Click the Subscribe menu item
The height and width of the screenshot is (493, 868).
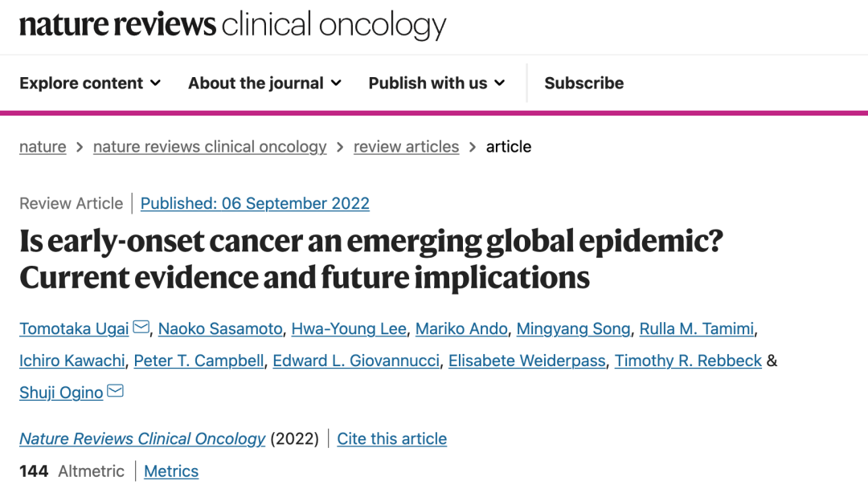583,83
